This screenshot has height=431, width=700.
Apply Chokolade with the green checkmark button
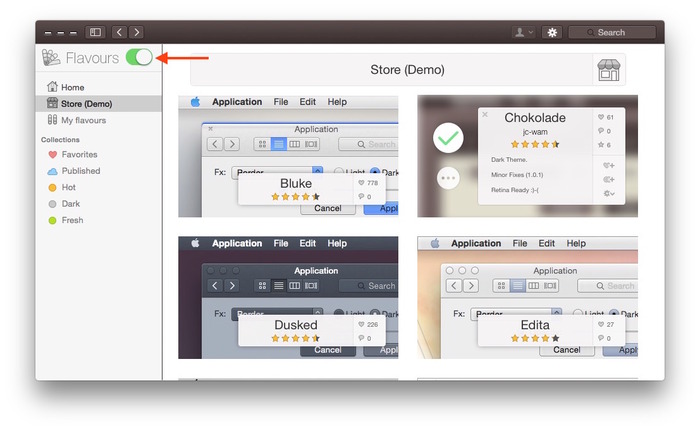(x=448, y=138)
